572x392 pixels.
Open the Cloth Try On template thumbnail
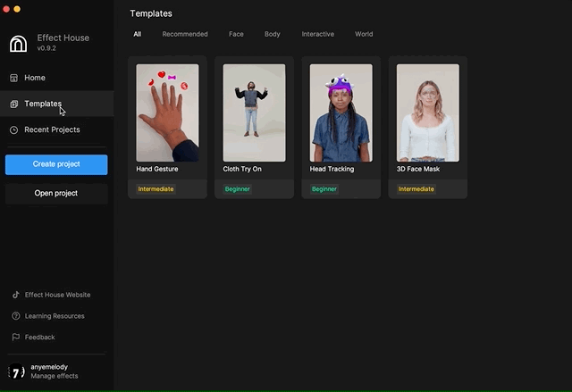[254, 113]
